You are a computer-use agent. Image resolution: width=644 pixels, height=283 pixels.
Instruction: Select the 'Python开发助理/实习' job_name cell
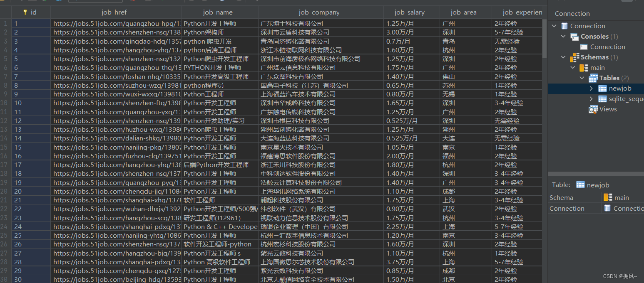pos(220,121)
